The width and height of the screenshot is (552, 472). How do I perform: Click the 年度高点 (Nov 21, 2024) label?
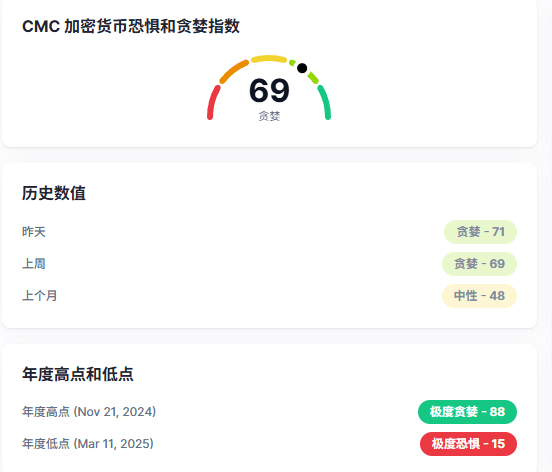(89, 412)
